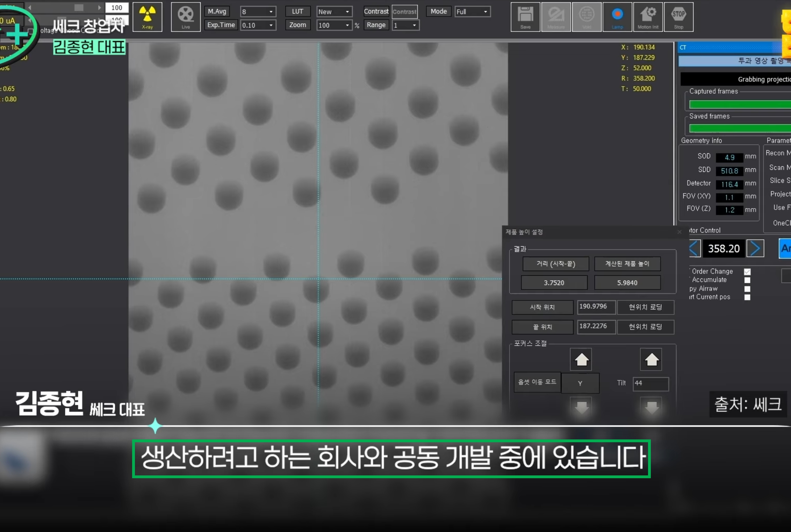The height and width of the screenshot is (532, 791).
Task: Expand the Mode dropdown showing Full
Action: click(472, 12)
